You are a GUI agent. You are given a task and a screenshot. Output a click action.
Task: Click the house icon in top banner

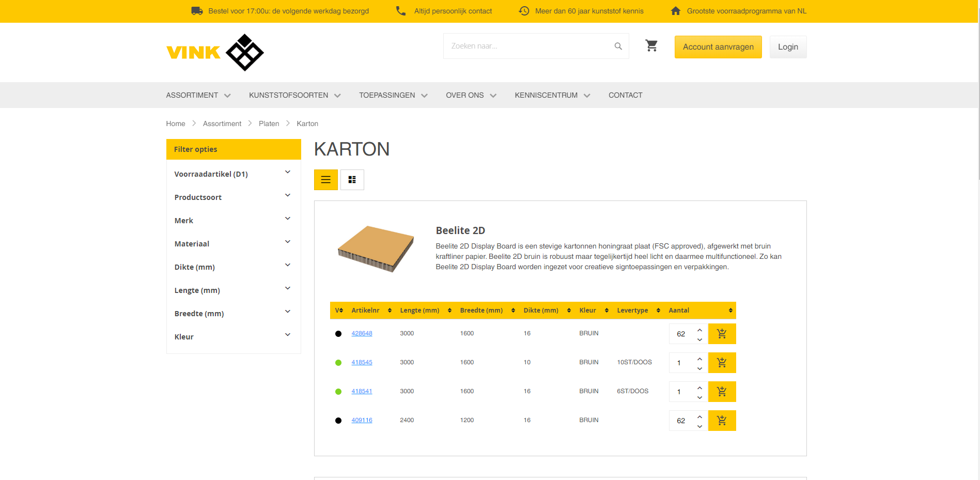coord(675,11)
